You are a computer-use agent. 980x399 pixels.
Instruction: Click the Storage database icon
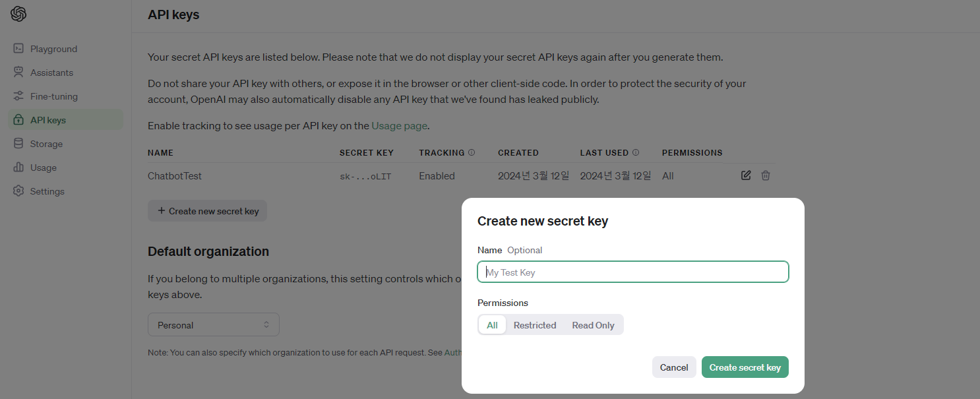pyautogui.click(x=18, y=144)
